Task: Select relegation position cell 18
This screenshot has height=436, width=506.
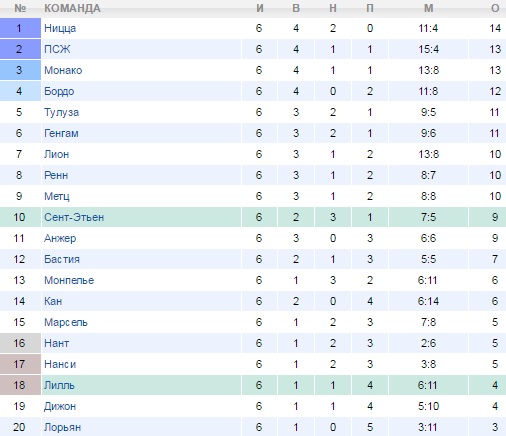Action: (20, 385)
